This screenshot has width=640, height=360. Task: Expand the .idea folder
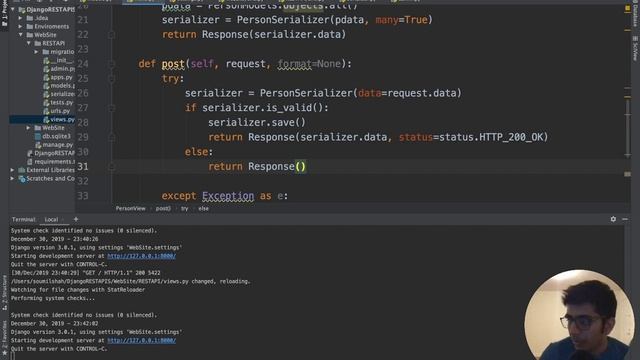click(20, 18)
